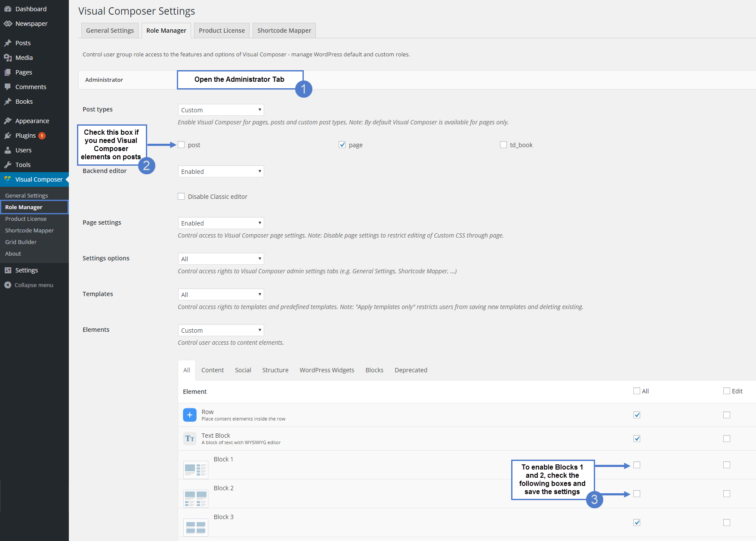Uncheck the page post type checkbox
Image resolution: width=756 pixels, height=541 pixels.
click(342, 145)
